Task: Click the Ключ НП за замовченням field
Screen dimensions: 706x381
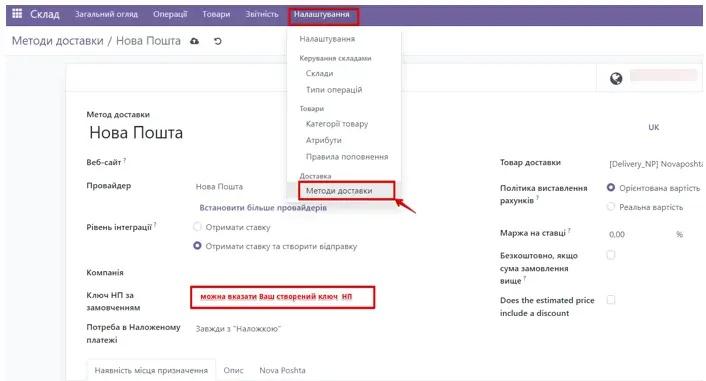Action: coord(283,297)
